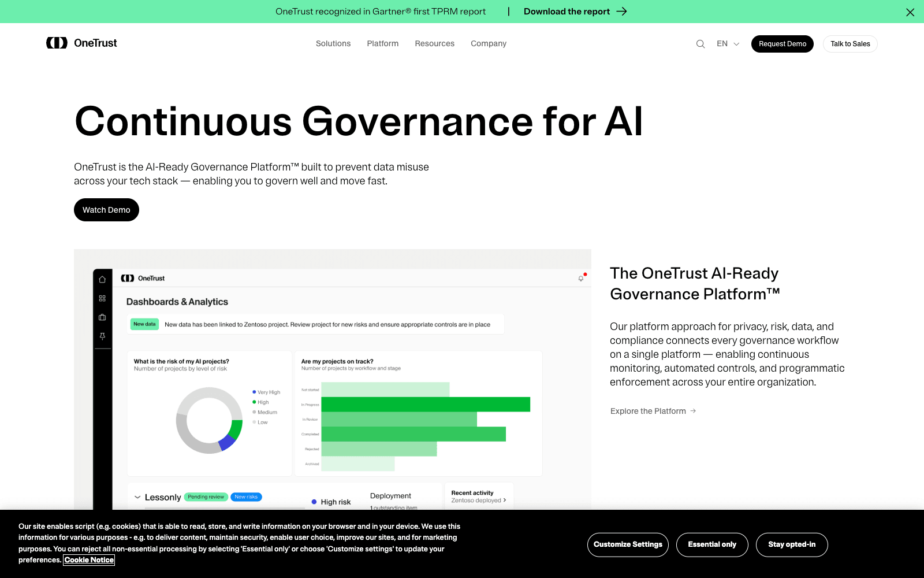This screenshot has width=924, height=578.
Task: Click 'What is the risk of my AI projects?'
Action: (x=181, y=361)
